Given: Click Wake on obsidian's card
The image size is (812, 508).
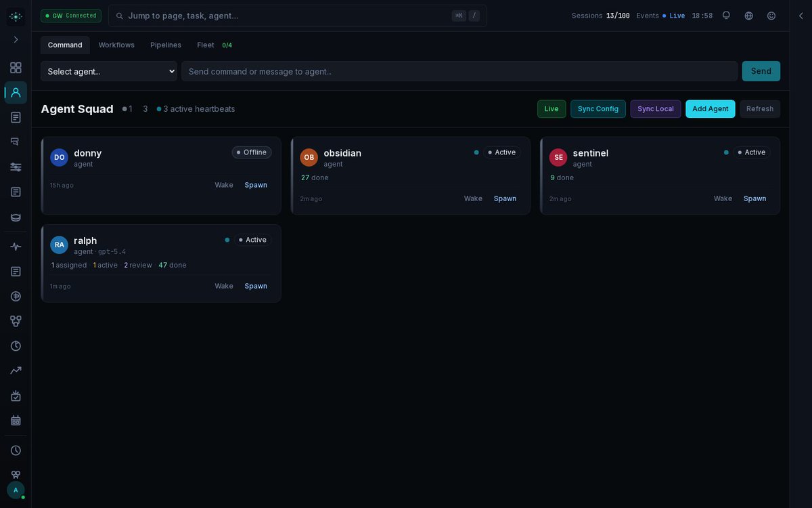Looking at the screenshot, I should [x=473, y=198].
